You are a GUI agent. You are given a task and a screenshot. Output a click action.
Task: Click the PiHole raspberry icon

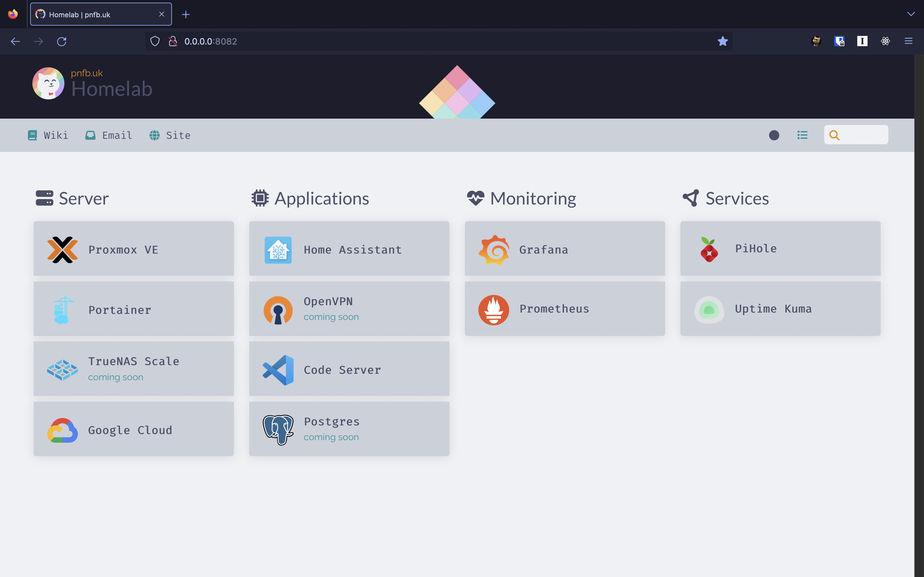pyautogui.click(x=709, y=250)
